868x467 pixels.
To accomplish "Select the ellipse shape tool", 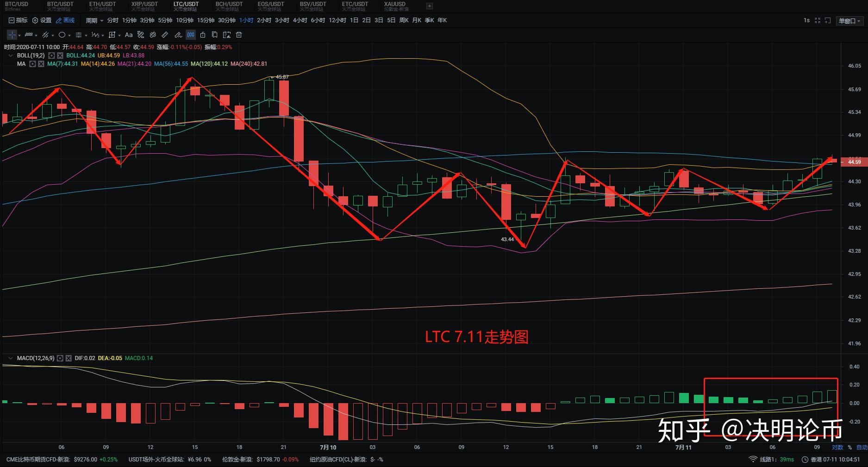I will pyautogui.click(x=62, y=35).
